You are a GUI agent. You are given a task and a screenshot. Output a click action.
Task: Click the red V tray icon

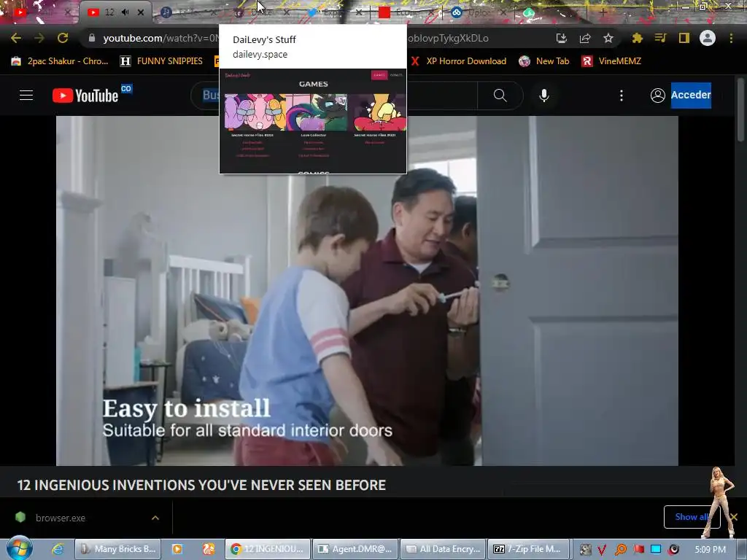[x=602, y=550]
